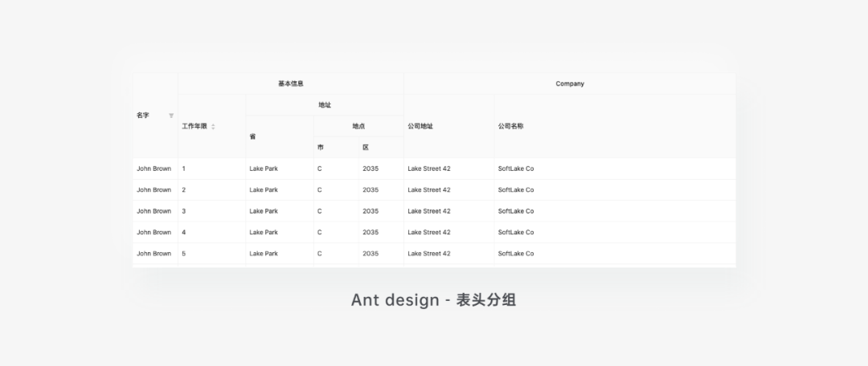Viewport: 868px width, 366px height.
Task: Click 2035 in the 工作年限 1 row
Action: coord(371,169)
